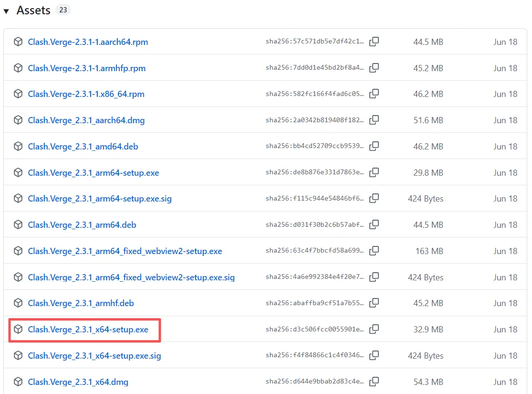Viewport: 532px width, 394px height.
Task: Click Clash.Verge_2.3.1_x64-setup.exe.sig link
Action: (x=94, y=356)
